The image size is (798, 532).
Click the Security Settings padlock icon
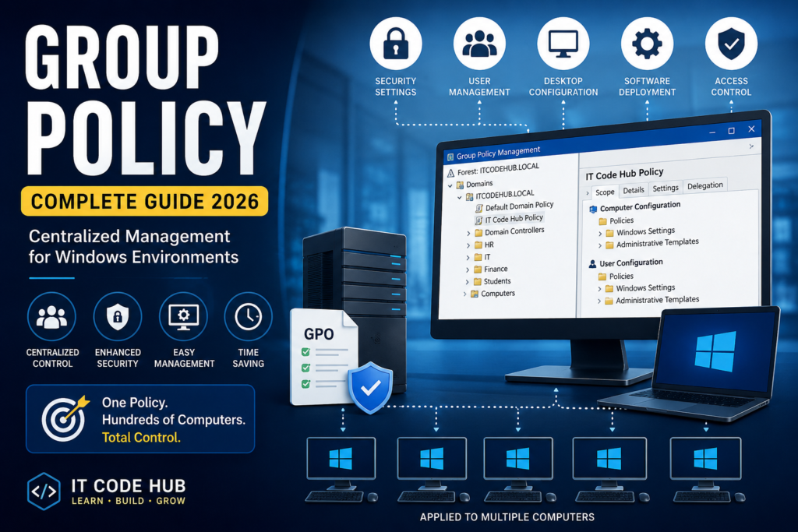pyautogui.click(x=396, y=44)
